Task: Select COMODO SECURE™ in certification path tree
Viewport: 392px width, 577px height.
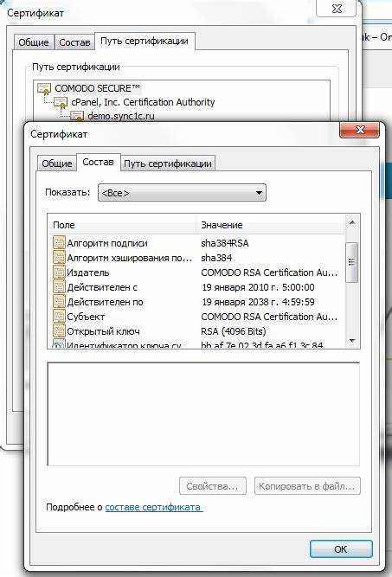Action: pos(97,88)
